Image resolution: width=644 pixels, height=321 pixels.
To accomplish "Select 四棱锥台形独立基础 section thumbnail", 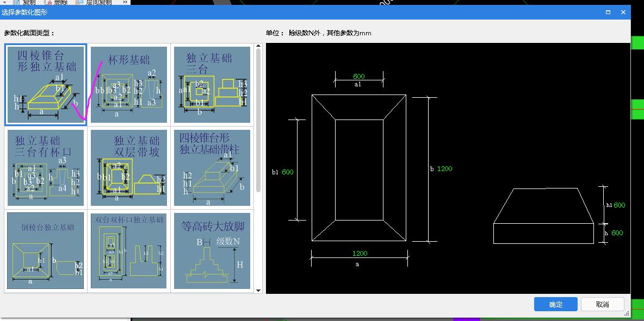I will tap(46, 85).
